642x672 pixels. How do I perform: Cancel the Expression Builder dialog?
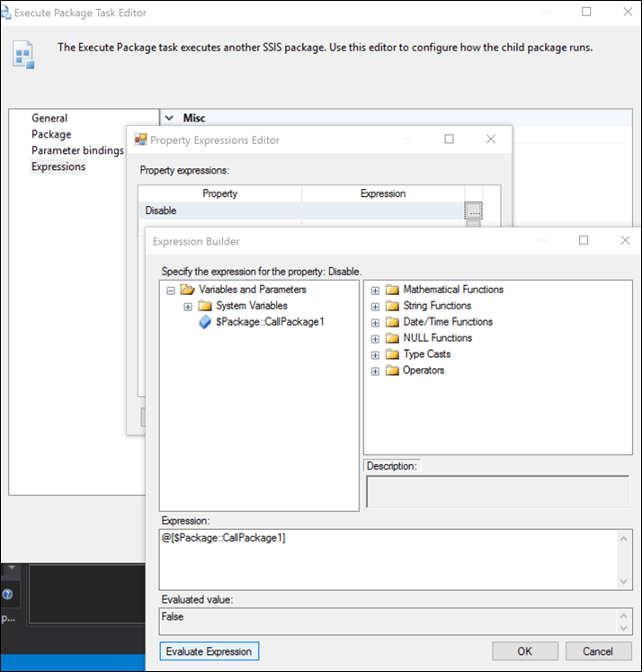[598, 651]
